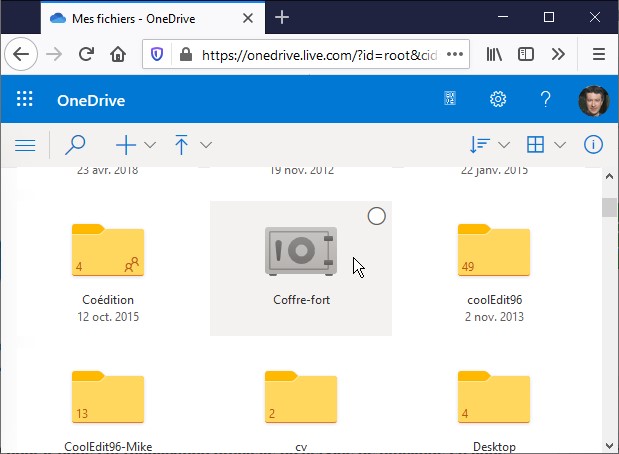This screenshot has width=619, height=454.
Task: Open the coolEdit96 folder
Action: 493,252
